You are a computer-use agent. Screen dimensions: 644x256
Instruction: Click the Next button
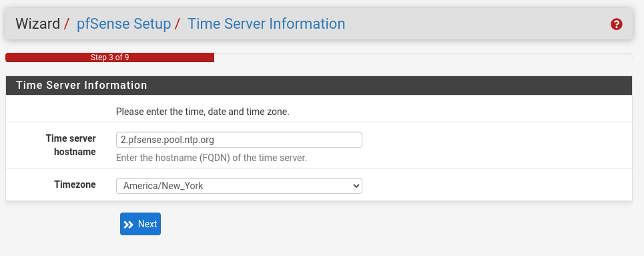click(140, 224)
